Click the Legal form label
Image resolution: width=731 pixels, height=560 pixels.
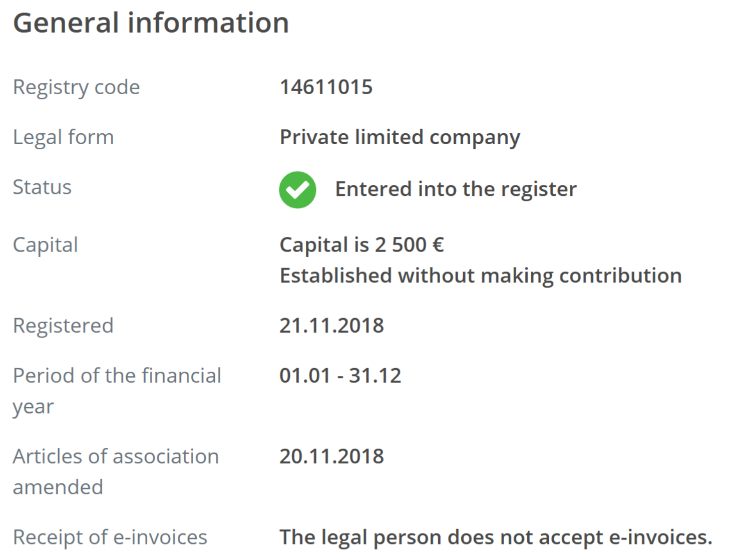coord(64,138)
